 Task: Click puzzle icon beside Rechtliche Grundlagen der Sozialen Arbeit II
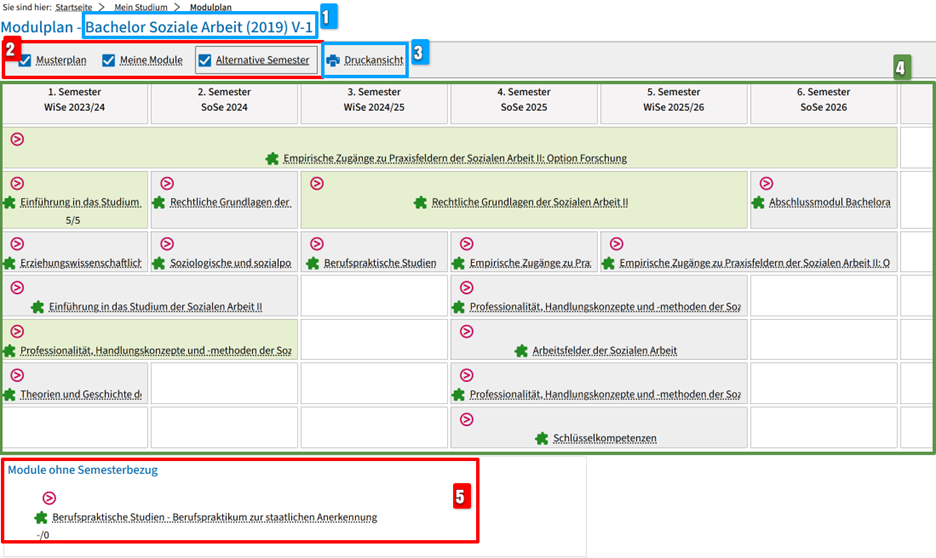click(420, 202)
